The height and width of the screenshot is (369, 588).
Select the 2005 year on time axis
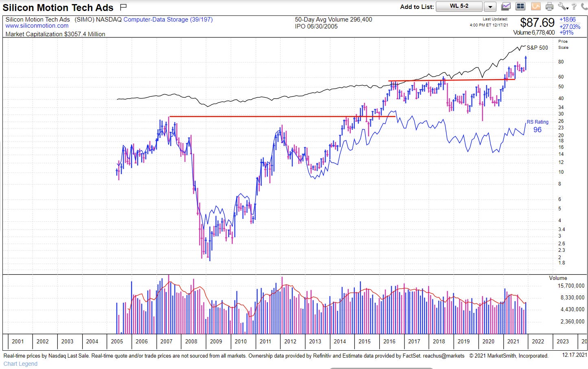(x=117, y=341)
